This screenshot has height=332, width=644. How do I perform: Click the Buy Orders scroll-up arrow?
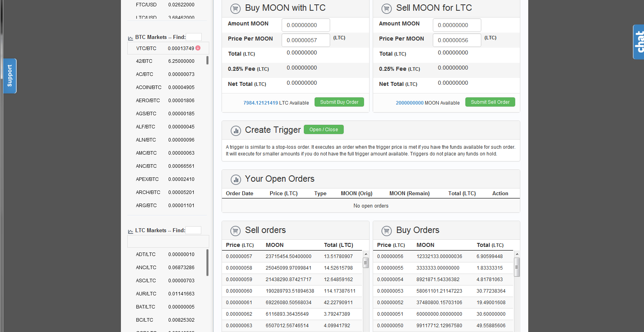517,254
